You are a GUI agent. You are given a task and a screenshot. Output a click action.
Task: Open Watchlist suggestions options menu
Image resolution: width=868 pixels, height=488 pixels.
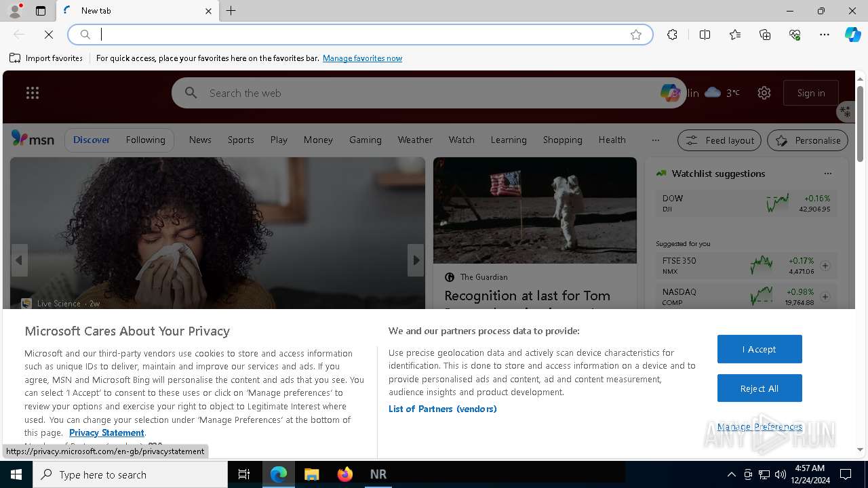tap(827, 174)
